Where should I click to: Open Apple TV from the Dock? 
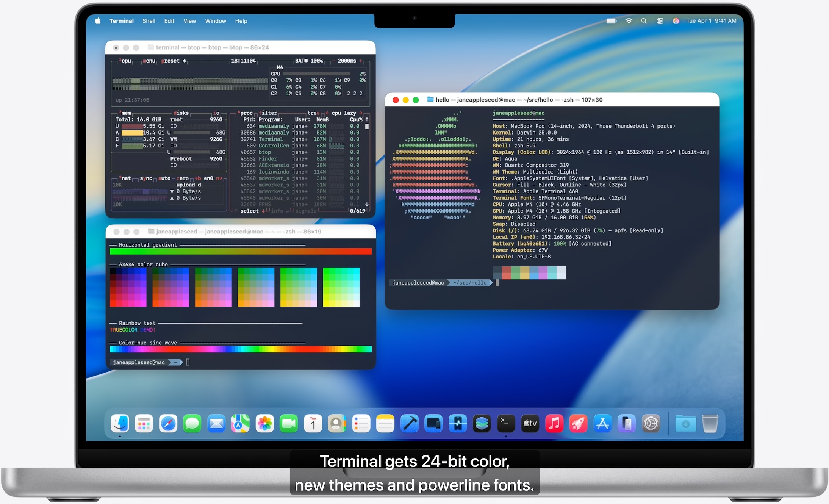[530, 423]
